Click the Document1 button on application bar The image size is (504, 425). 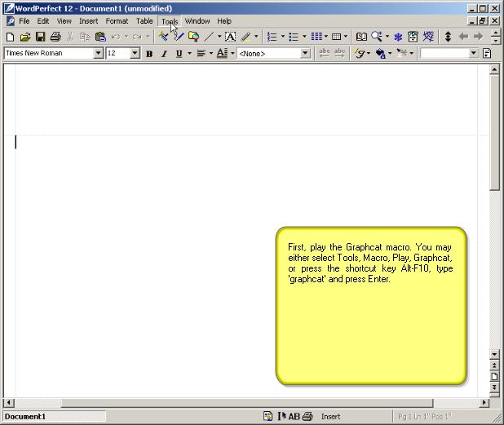click(x=55, y=417)
